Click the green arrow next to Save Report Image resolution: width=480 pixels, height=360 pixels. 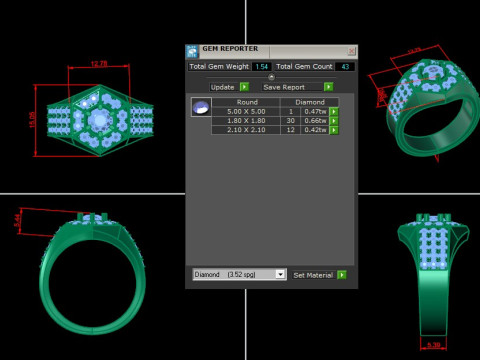point(328,87)
